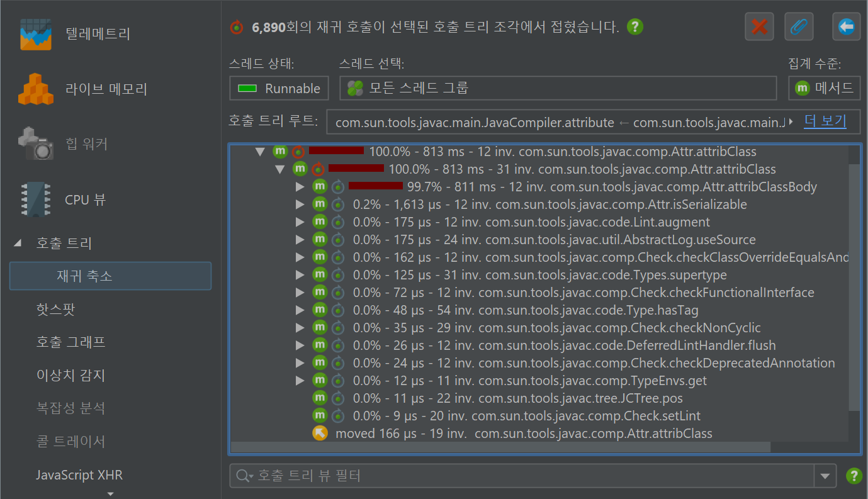The height and width of the screenshot is (499, 868).
Task: Open the 복잡성 분석 view
Action: tap(70, 408)
